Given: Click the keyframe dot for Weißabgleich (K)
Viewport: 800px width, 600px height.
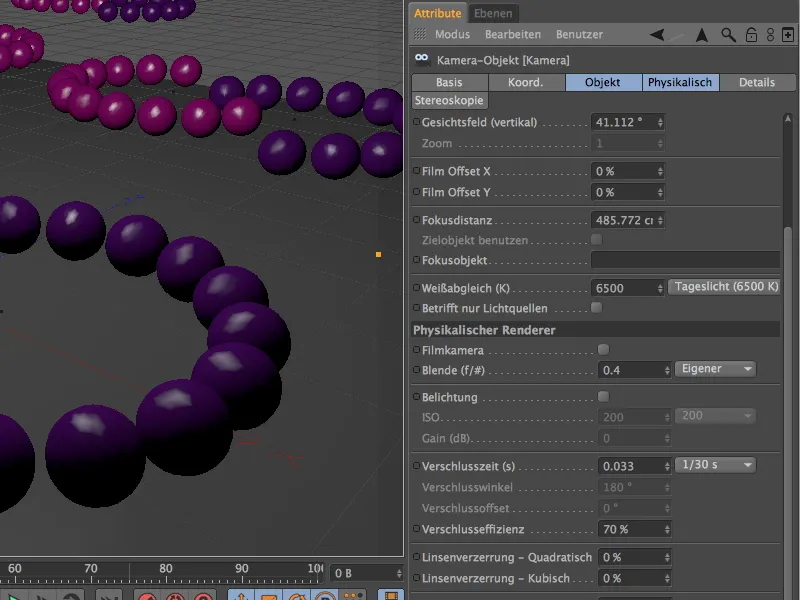Looking at the screenshot, I should click(416, 288).
